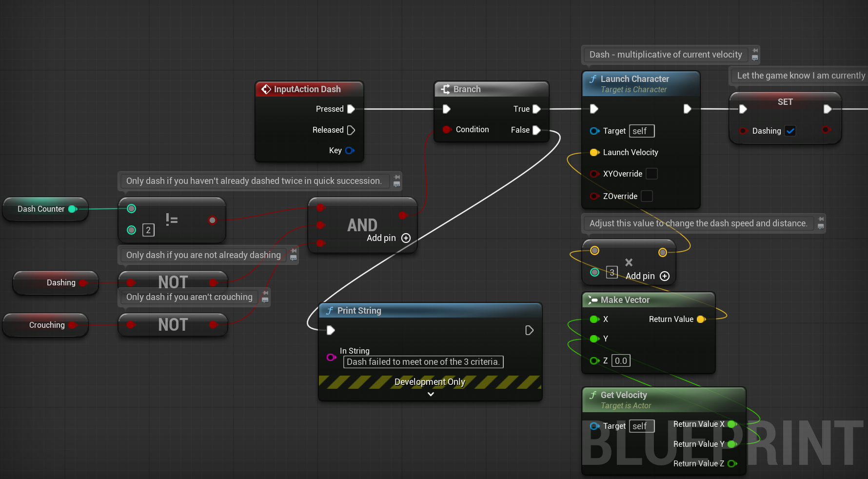
Task: Hide the 'Dash - multiplicative' comment bubble
Action: (x=755, y=58)
